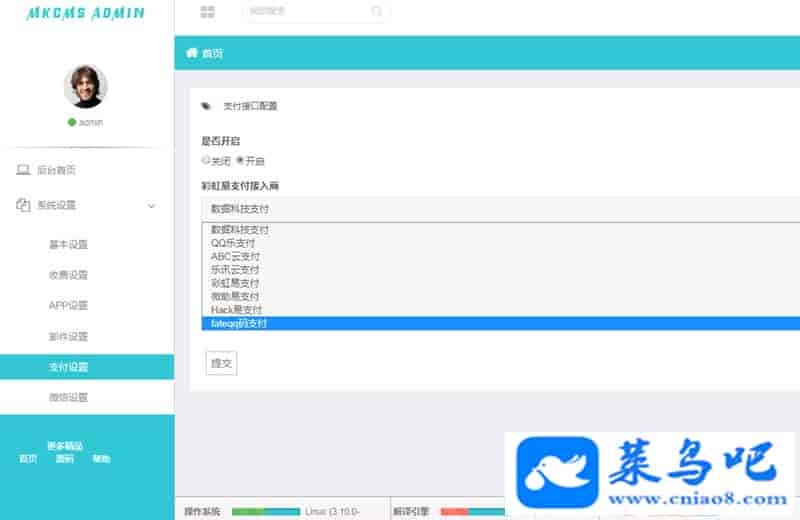Choose fateqq码支付 from dropdown list
800x520 pixels.
240,324
